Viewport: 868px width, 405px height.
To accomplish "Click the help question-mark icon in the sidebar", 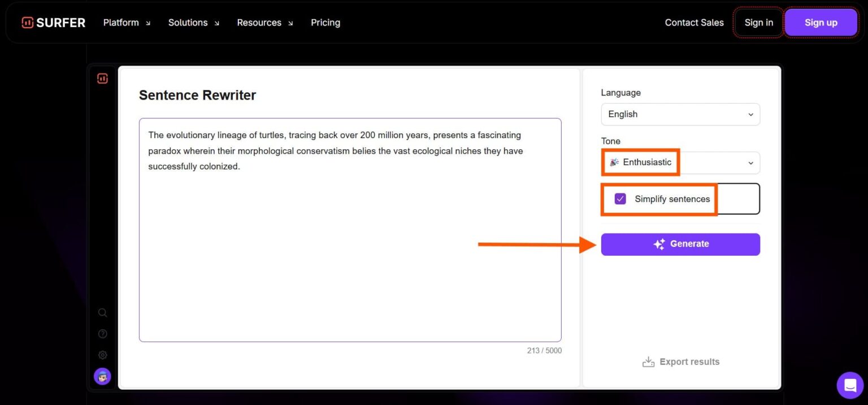I will click(x=102, y=333).
